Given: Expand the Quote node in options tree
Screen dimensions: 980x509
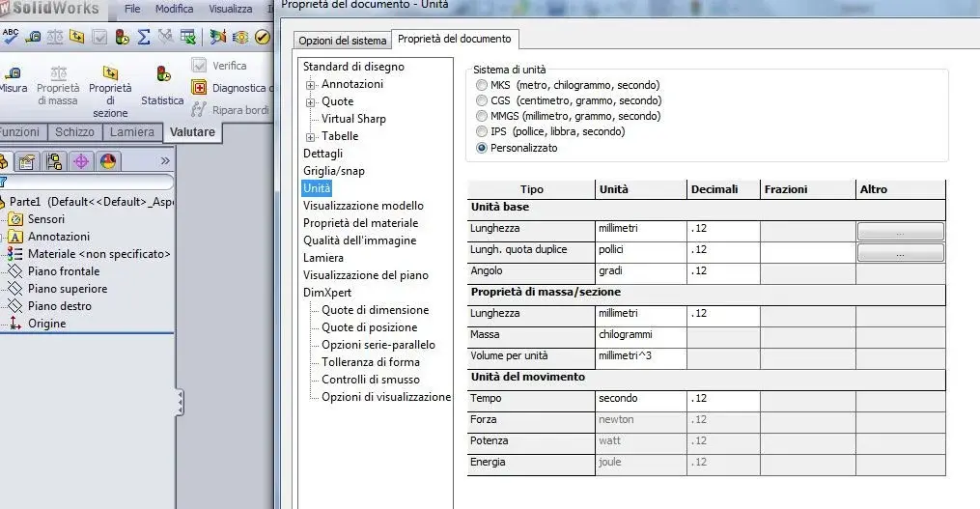Looking at the screenshot, I should pyautogui.click(x=310, y=102).
